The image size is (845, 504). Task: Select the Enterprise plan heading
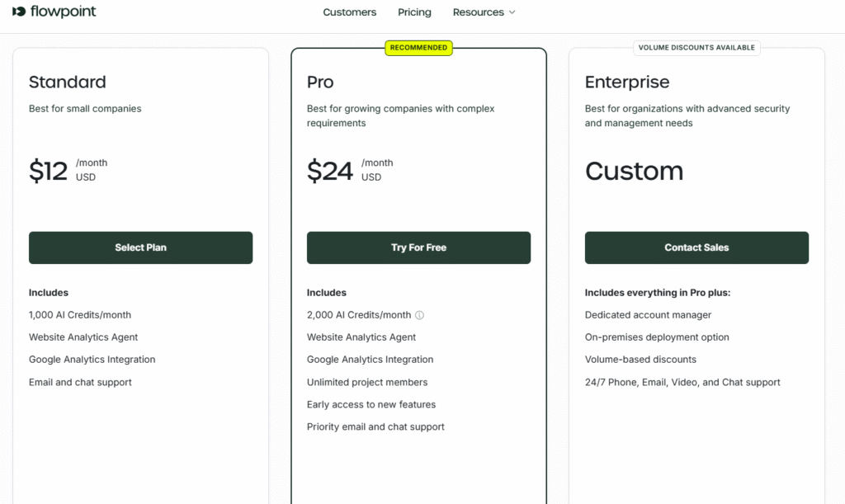click(627, 82)
